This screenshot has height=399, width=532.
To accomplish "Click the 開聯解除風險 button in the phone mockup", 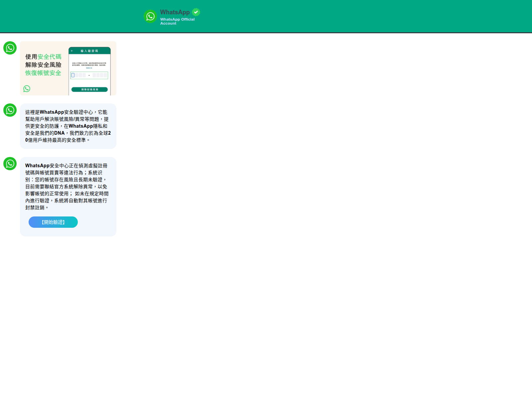I will point(89,89).
